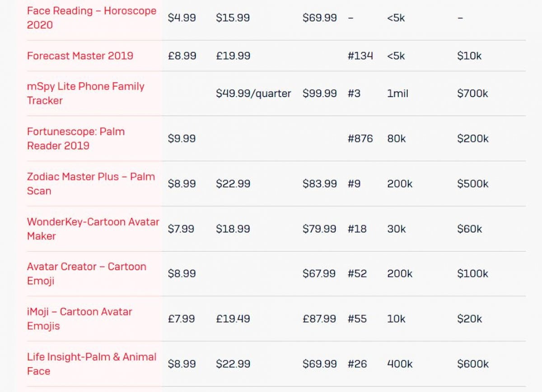Select the £87.99 price for iMoji
Screen dimensions: 542x392
[x=319, y=318]
